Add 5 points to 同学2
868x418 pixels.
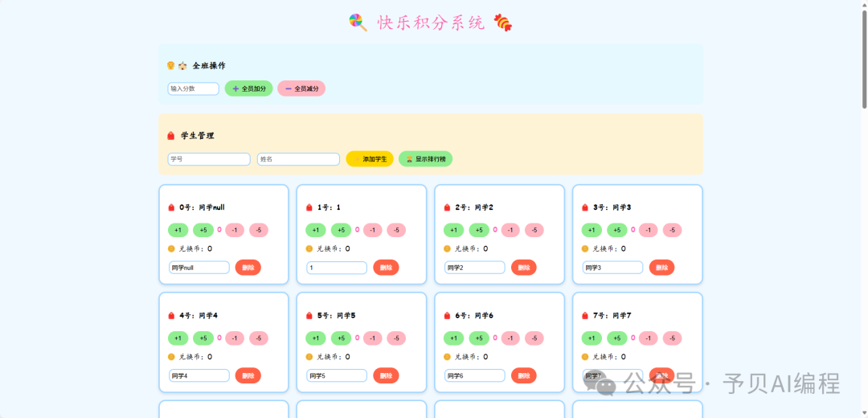[479, 230]
